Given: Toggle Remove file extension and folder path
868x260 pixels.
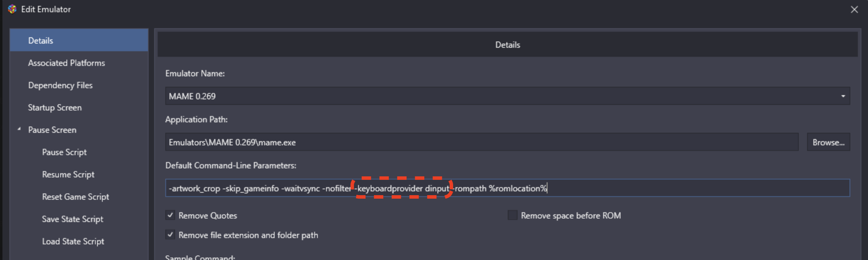Looking at the screenshot, I should point(170,235).
